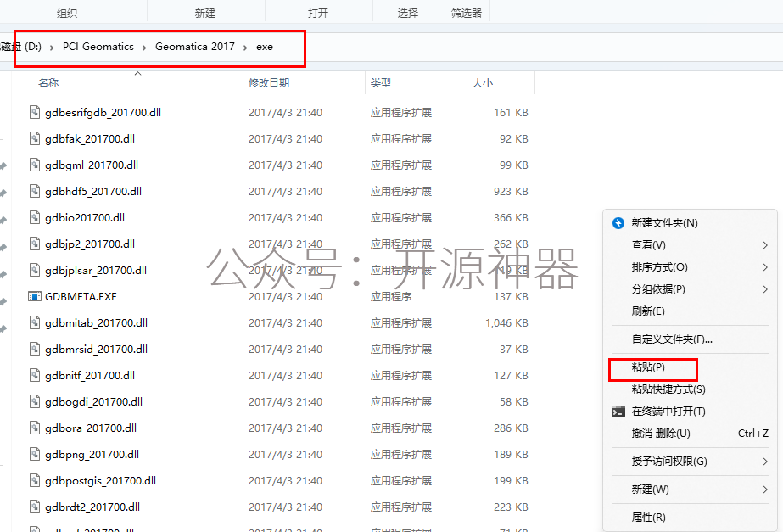The height and width of the screenshot is (532, 783).
Task: Click the 应用程序 type cell of GDBMETA.EXE
Action: 391,297
